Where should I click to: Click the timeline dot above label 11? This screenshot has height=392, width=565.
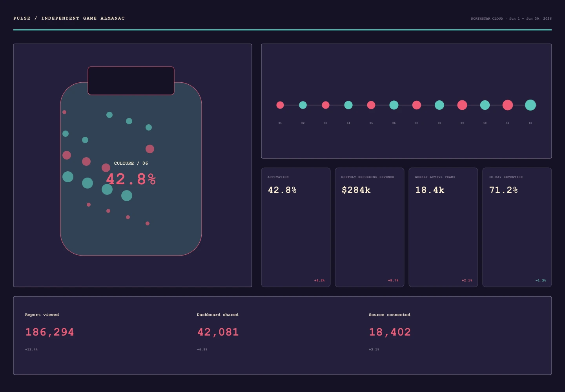[508, 105]
